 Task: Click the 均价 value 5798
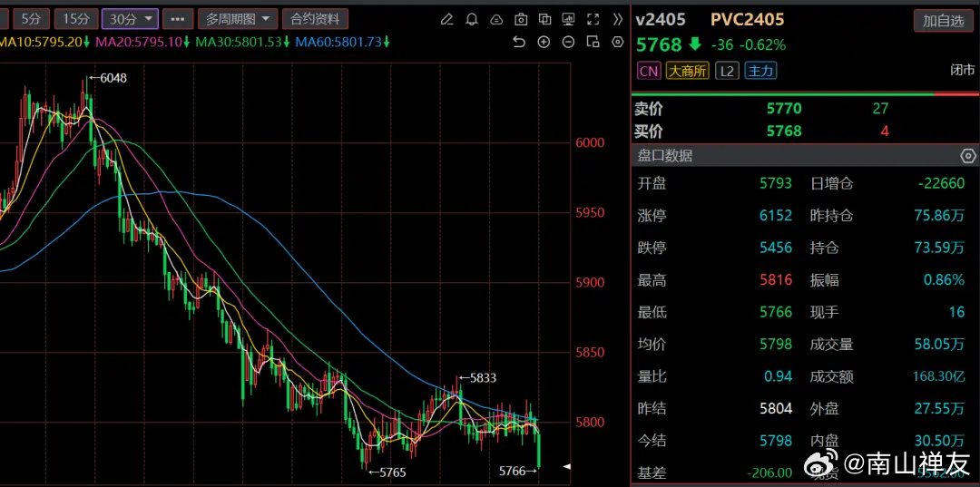coord(776,345)
